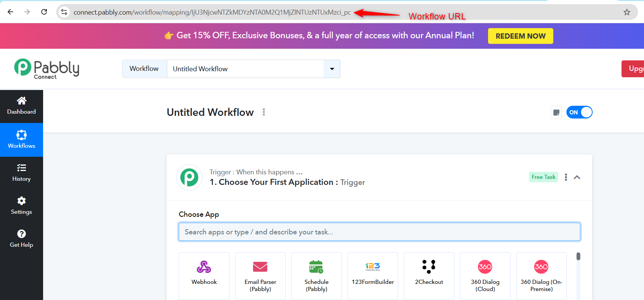644x300 pixels.
Task: Open trigger step three-dot options
Action: tap(566, 177)
